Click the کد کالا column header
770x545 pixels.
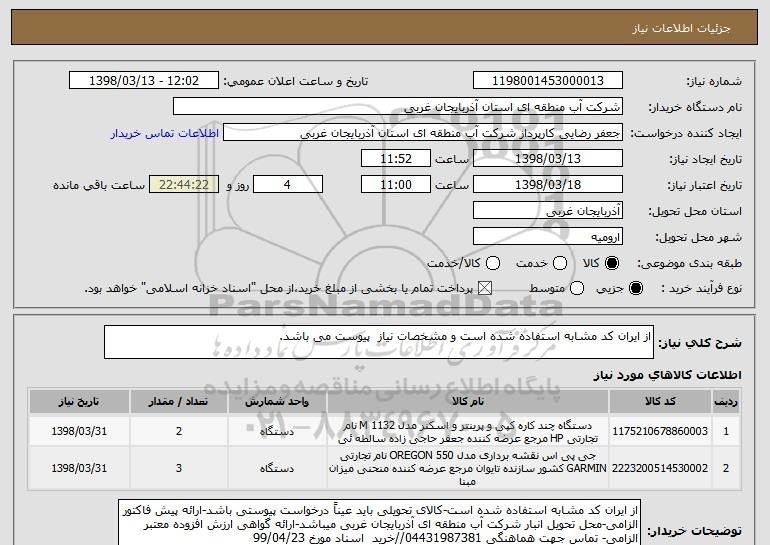[660, 402]
